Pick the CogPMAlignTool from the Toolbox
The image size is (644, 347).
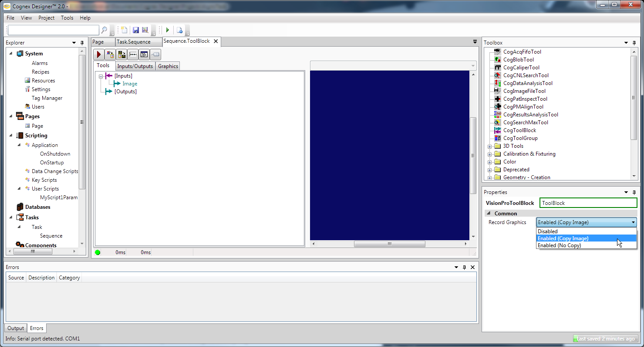click(x=523, y=107)
